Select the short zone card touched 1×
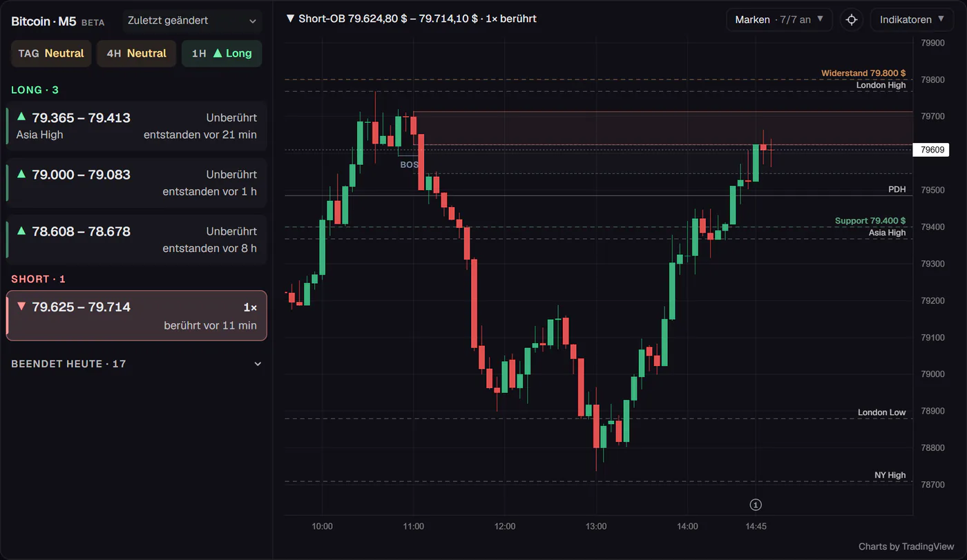 click(137, 316)
